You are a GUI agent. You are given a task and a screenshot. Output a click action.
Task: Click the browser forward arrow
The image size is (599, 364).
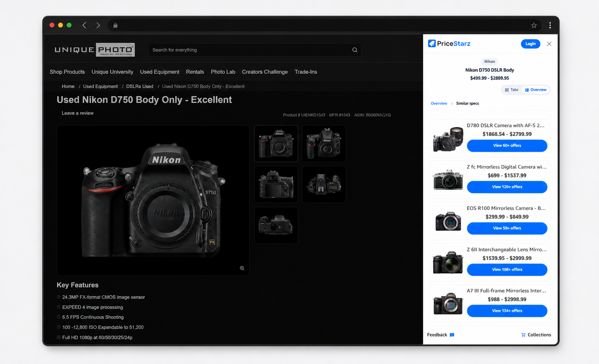coord(98,25)
